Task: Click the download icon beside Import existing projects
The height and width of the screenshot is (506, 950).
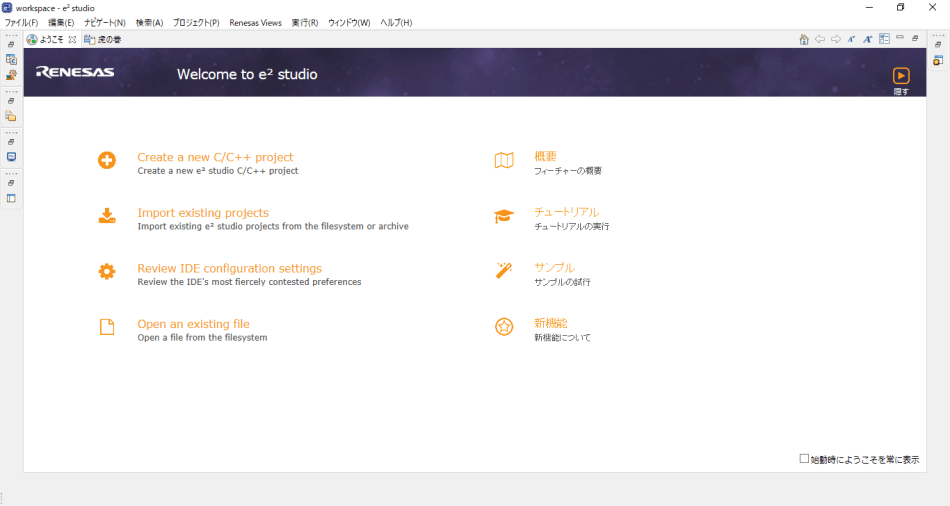Action: (107, 216)
